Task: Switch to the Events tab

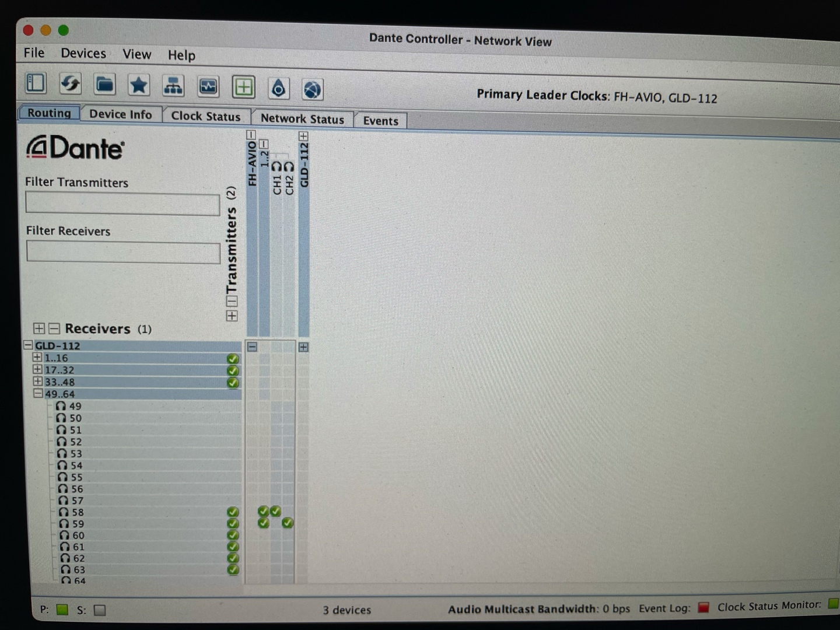Action: [x=381, y=121]
